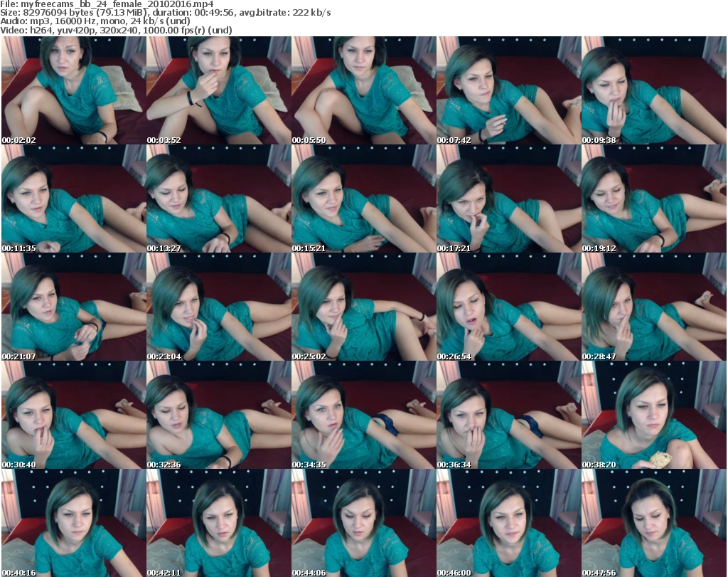728x577 pixels.
Task: Click the 00:30:40 frame thumbnail
Action: (x=74, y=415)
